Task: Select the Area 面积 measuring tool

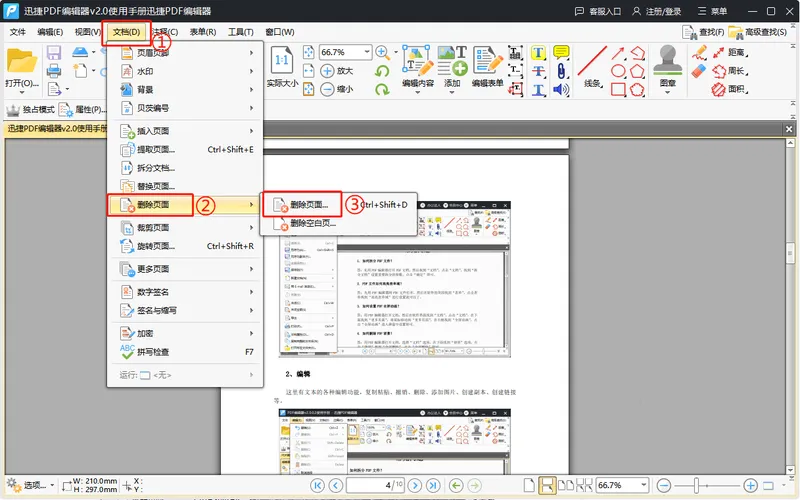Action: pyautogui.click(x=730, y=89)
